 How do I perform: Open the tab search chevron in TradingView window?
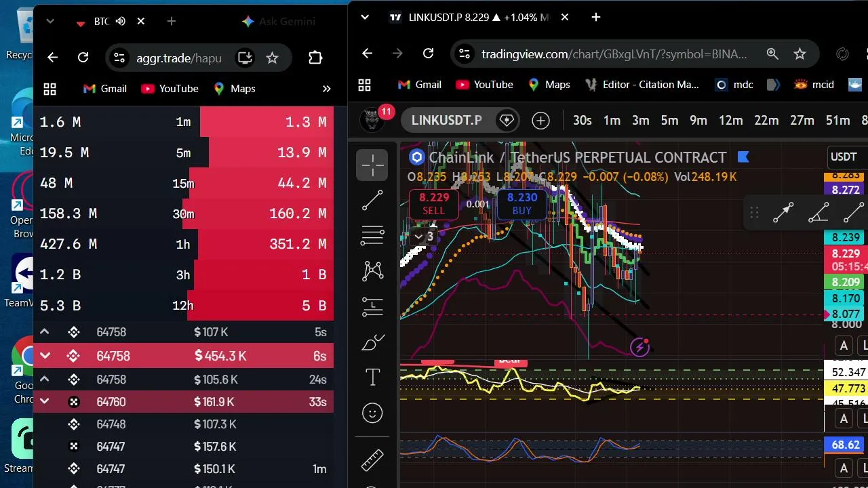(365, 17)
